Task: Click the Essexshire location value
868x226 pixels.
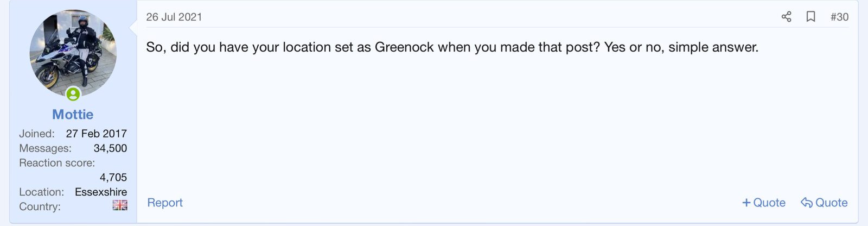Action: (101, 192)
